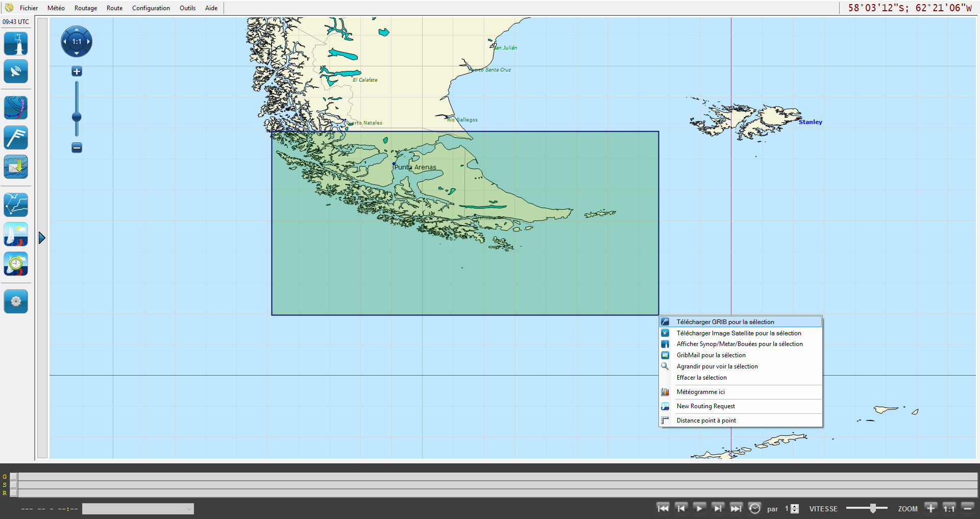980x519 pixels.
Task: Open the sailboat routing icon
Action: click(x=16, y=234)
